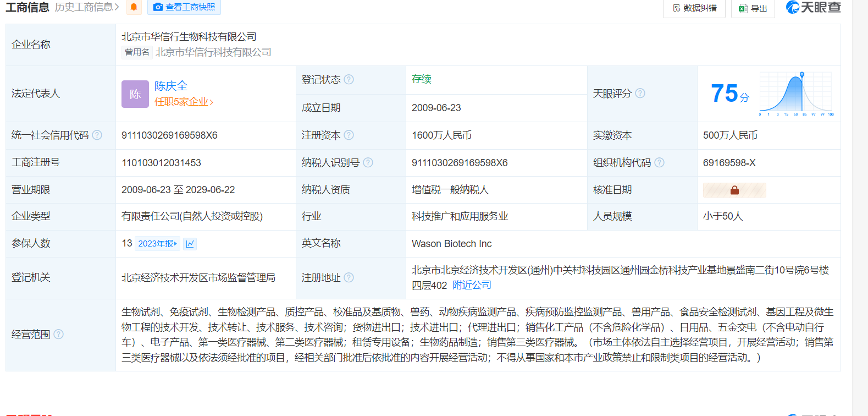Open 历史工商信息 history link
Image resolution: width=868 pixels, height=416 pixels.
[87, 7]
